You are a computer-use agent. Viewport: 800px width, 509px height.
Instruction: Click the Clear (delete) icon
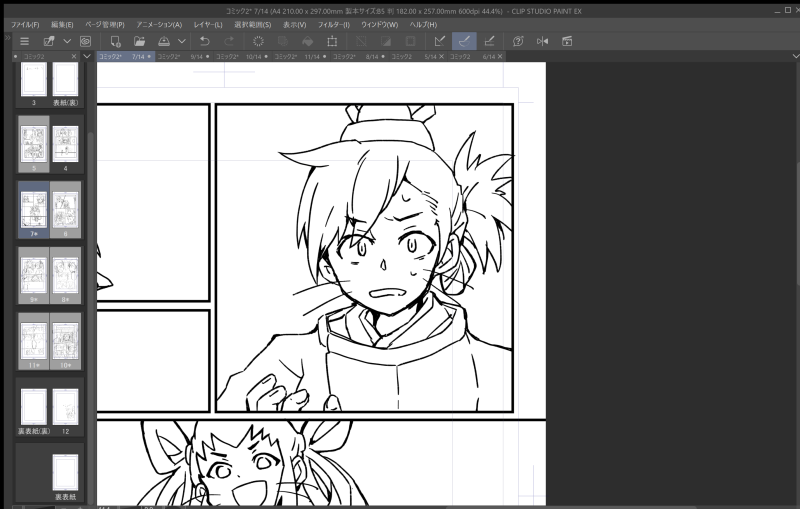[259, 41]
